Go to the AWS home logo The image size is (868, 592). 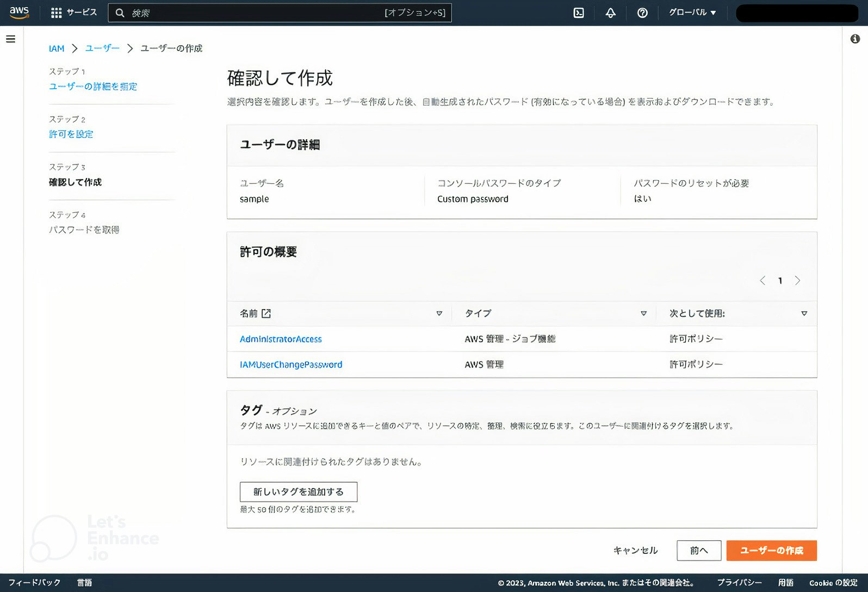click(19, 13)
